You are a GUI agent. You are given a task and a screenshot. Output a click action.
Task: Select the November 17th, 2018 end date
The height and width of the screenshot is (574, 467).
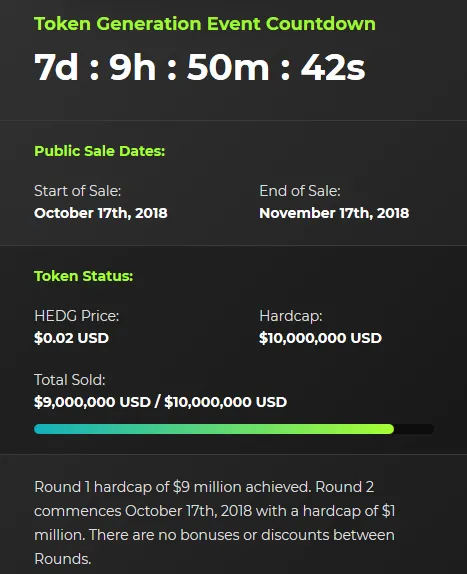(334, 213)
